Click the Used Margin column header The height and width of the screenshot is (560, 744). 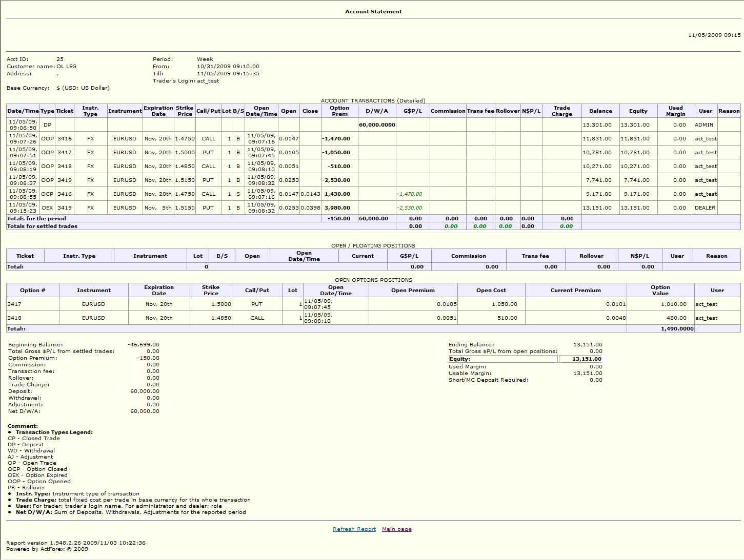(676, 111)
